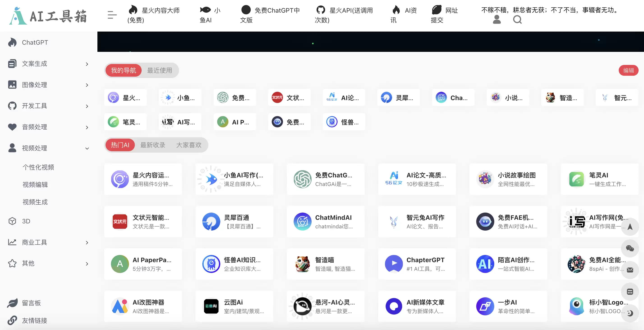This screenshot has width=644, height=330.
Task: Open the 笔灵AI tool card
Action: [600, 179]
